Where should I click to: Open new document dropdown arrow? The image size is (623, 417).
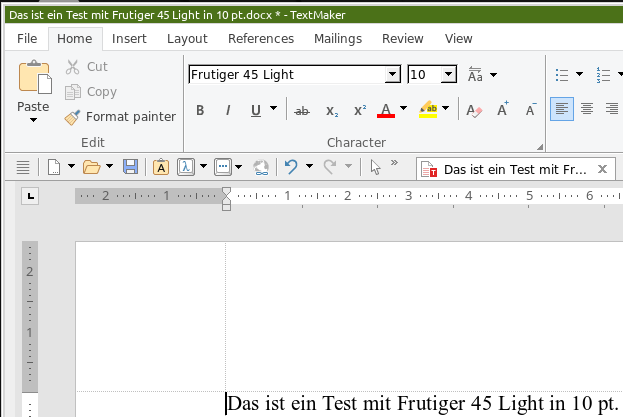point(71,166)
